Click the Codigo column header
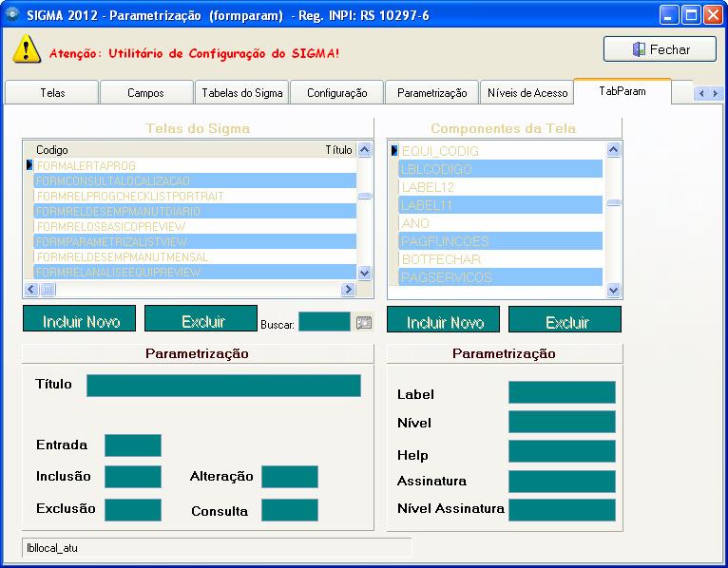728x568 pixels. (x=52, y=150)
